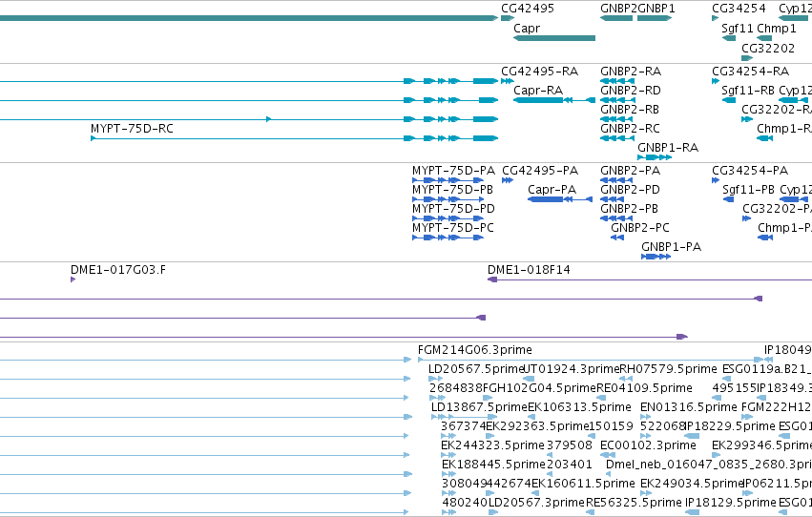
Task: Open the GNBP1-RA transcript label
Action: pos(668,148)
